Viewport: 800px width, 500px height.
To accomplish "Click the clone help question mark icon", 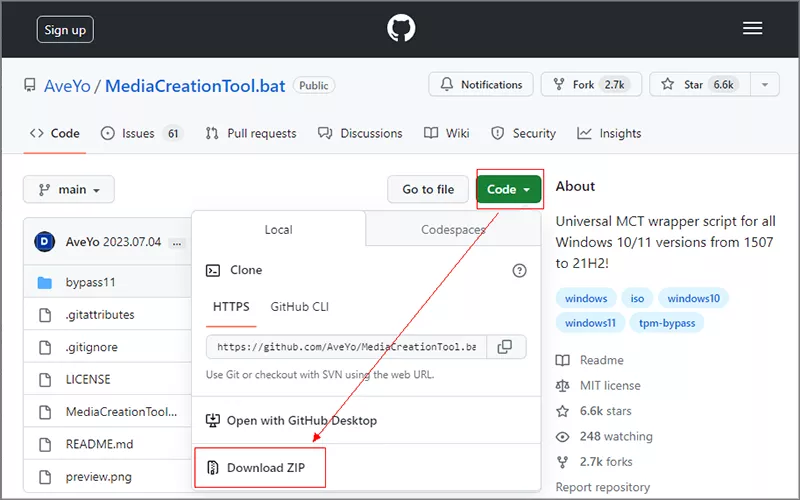I will (519, 270).
